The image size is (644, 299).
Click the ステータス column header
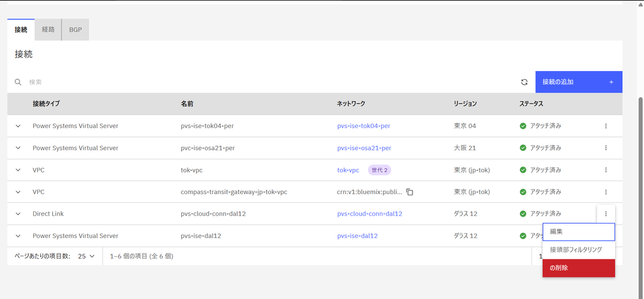[x=531, y=104]
